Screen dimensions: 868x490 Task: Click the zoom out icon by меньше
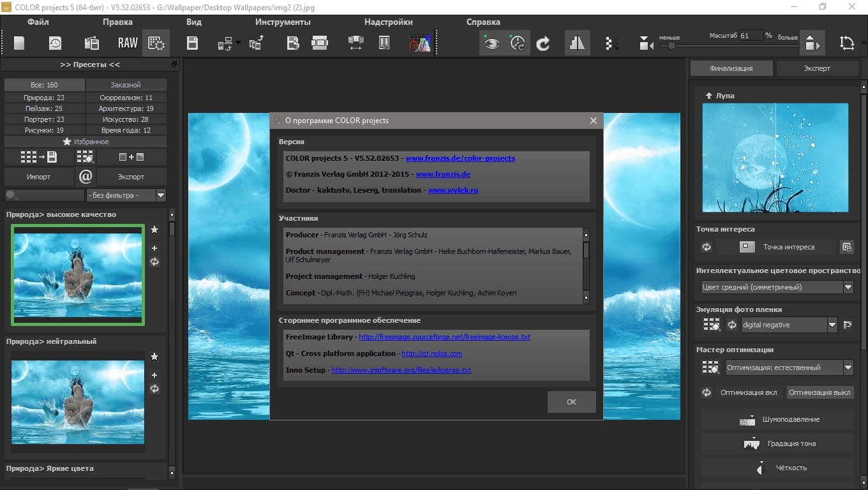click(647, 43)
